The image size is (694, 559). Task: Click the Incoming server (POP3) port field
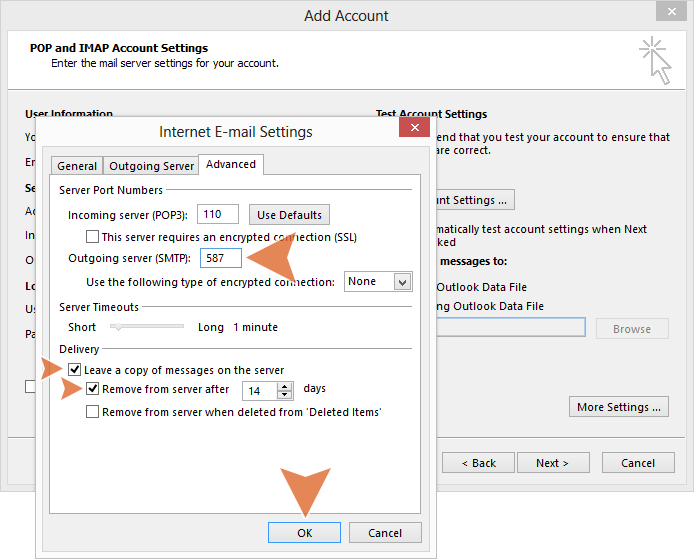click(x=218, y=214)
